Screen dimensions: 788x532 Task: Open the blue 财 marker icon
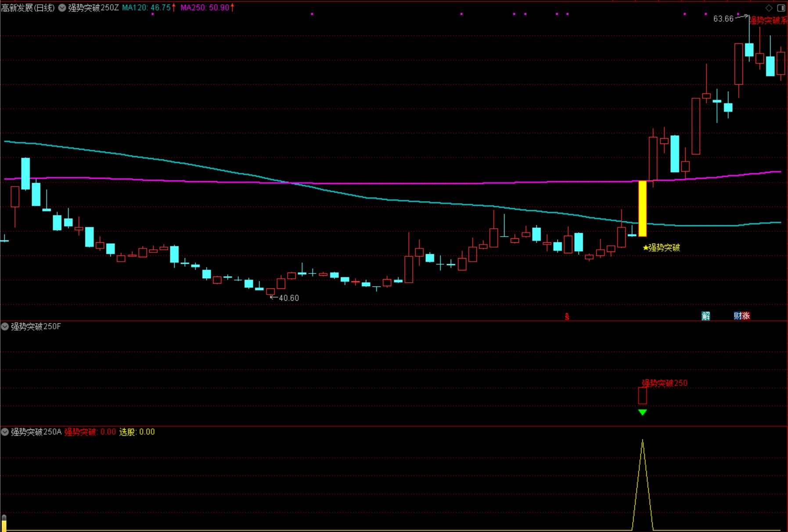point(738,316)
